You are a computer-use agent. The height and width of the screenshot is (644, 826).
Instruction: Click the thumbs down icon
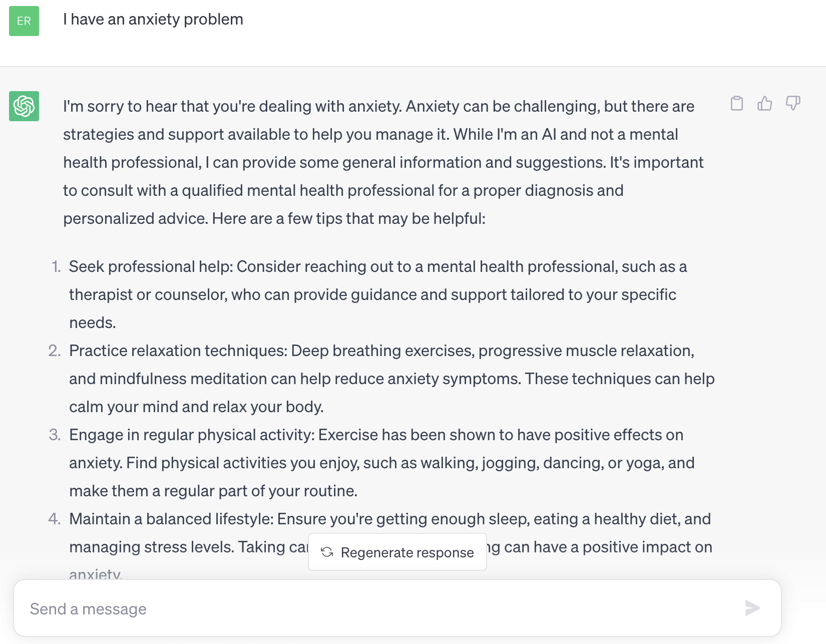coord(792,103)
